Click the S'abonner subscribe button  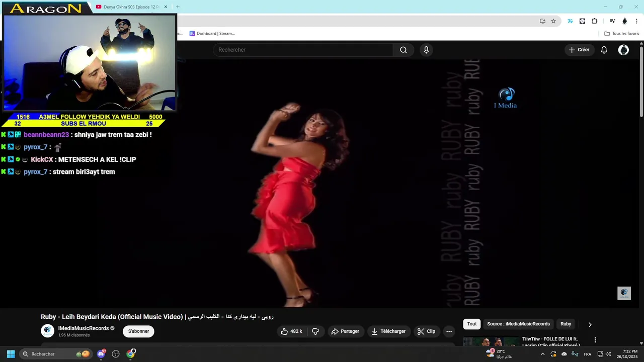tap(138, 331)
